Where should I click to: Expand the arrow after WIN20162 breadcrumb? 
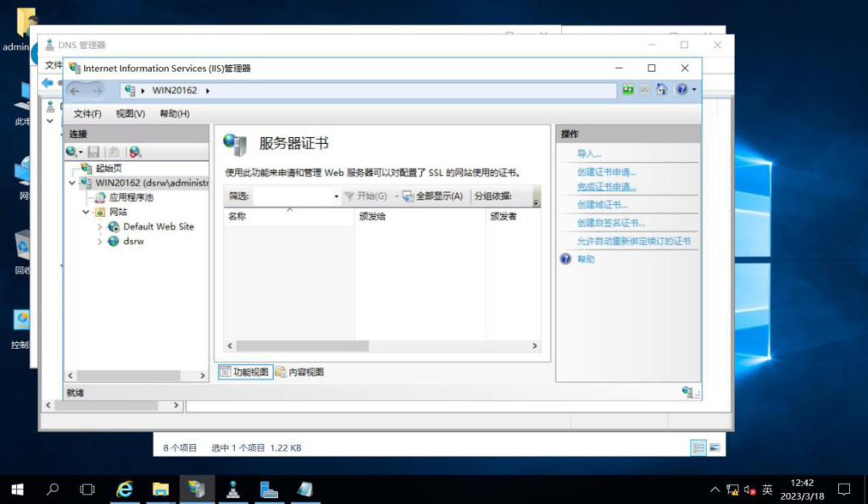tap(208, 91)
